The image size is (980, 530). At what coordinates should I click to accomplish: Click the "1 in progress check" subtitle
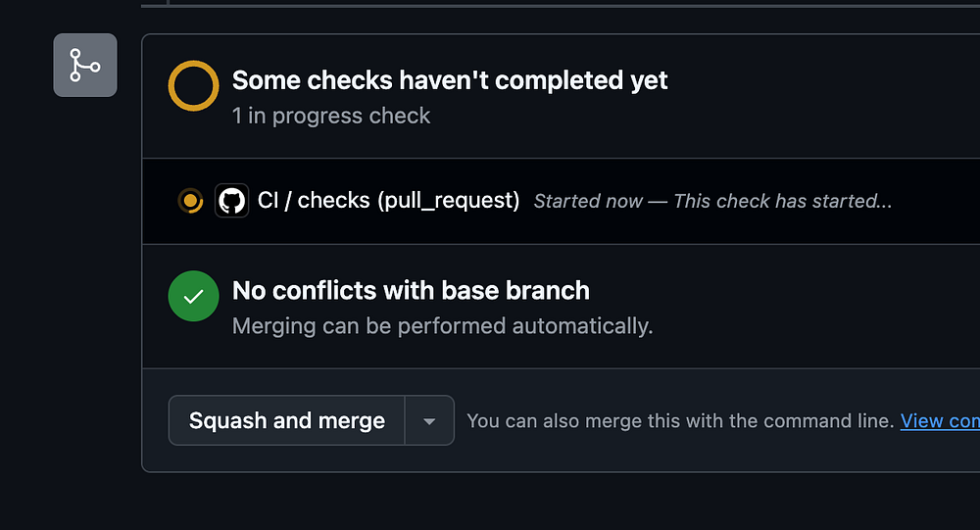tap(331, 116)
